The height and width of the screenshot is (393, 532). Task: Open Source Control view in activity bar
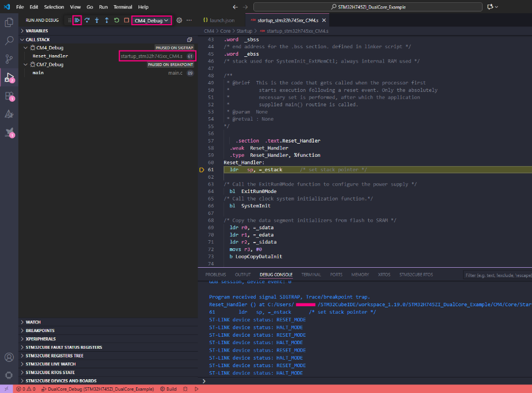(9, 59)
